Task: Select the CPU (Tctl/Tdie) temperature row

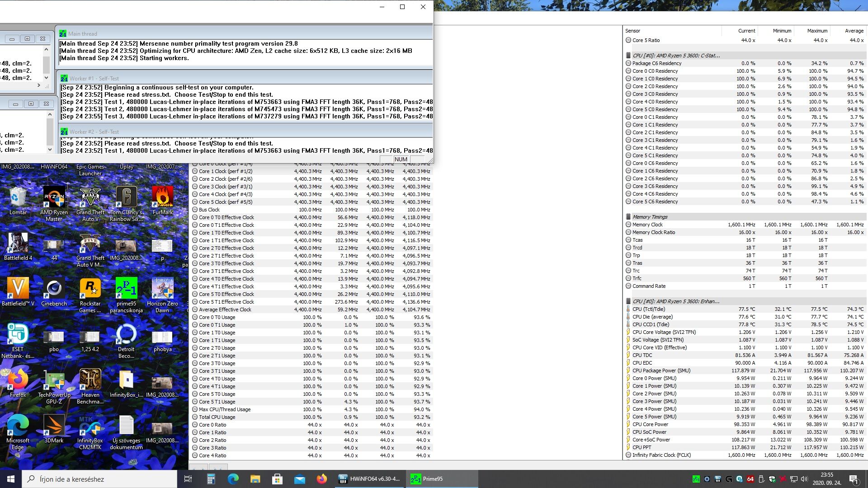Action: click(745, 309)
